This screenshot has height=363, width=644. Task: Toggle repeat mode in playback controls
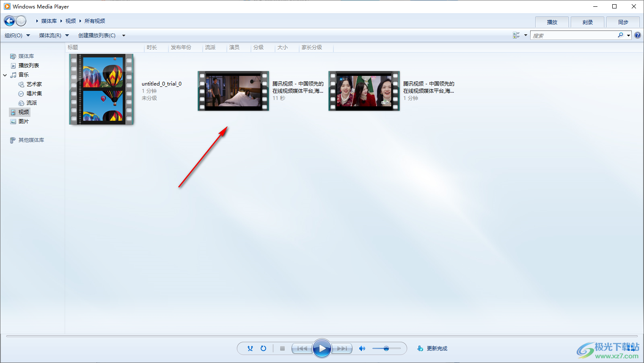[263, 349]
